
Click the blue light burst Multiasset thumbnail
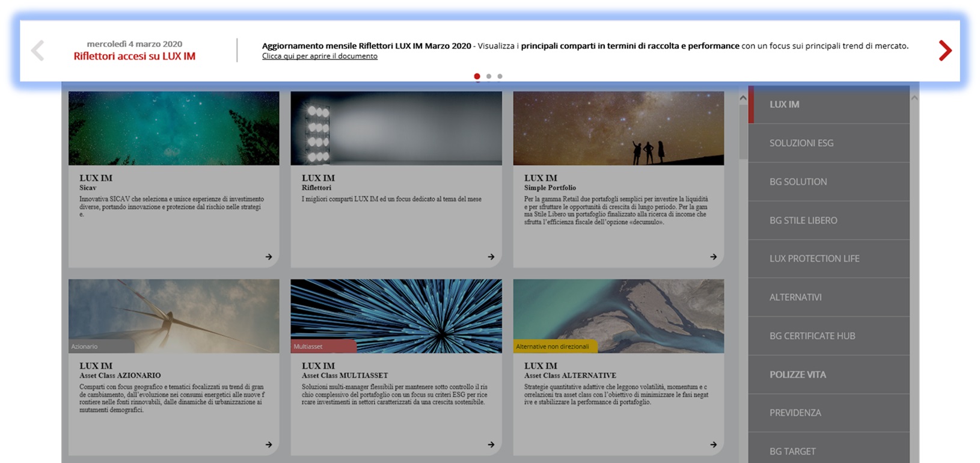(x=396, y=316)
